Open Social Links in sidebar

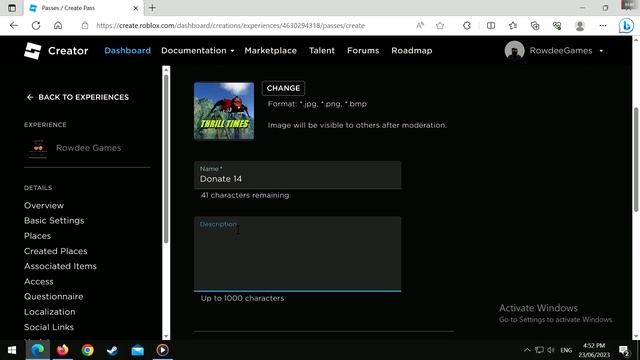point(49,327)
